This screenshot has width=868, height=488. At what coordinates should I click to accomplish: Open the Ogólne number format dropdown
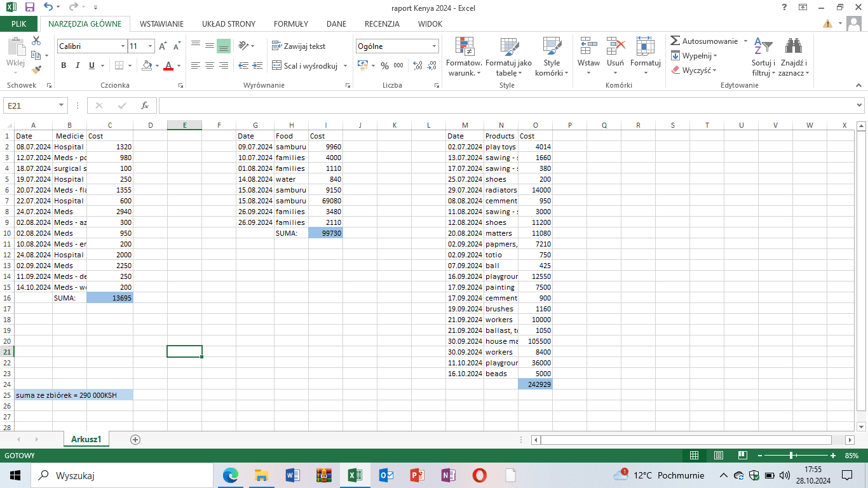435,46
